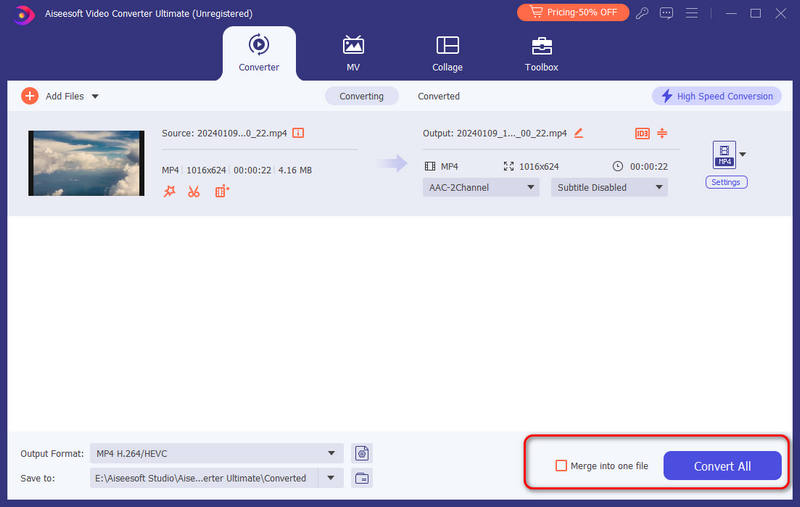Select the clouds video thumbnail
Viewport: 800px width, 507px height.
click(x=86, y=163)
